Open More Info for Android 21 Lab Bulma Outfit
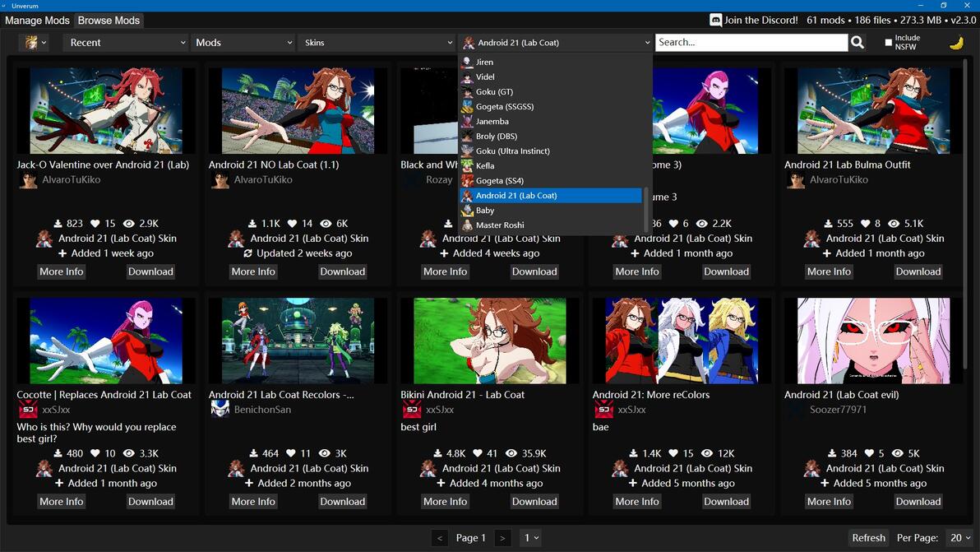 [x=829, y=271]
